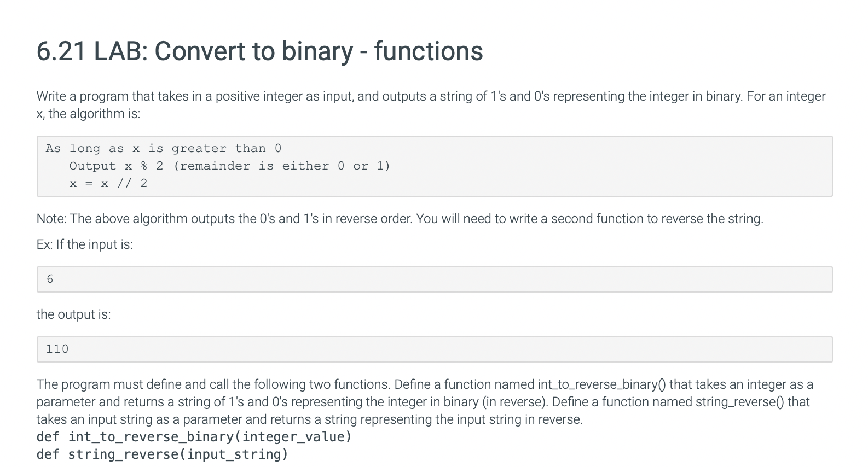This screenshot has width=868, height=467.
Task: Click the example output box showing 110
Action: point(434,349)
